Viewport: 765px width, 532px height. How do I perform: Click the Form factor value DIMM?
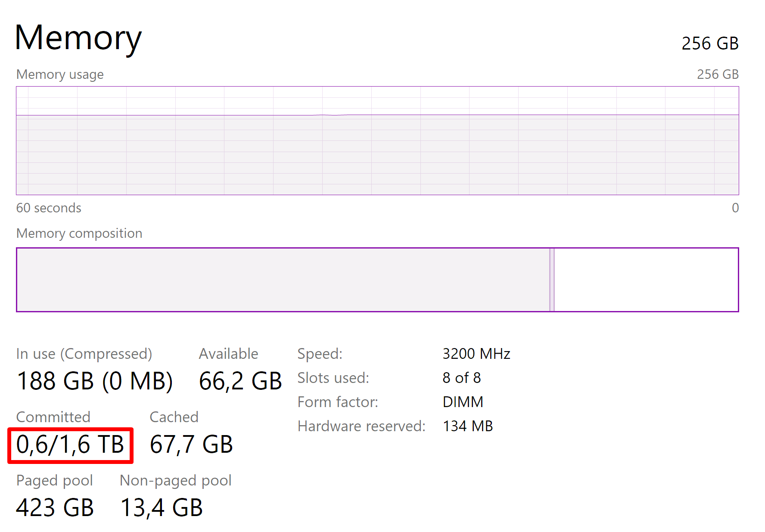[x=463, y=402]
